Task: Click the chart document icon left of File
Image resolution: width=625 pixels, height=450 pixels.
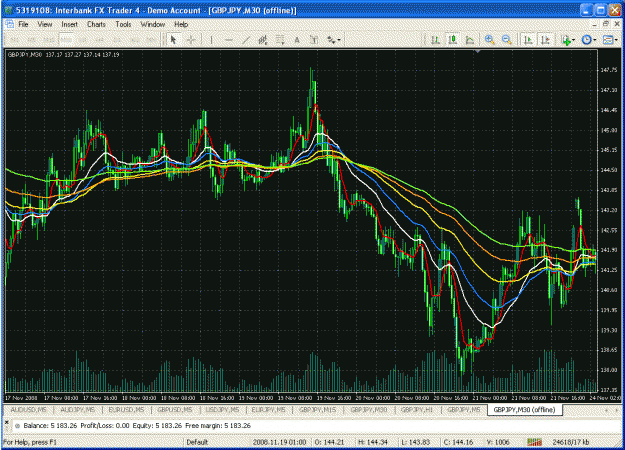Action: point(9,24)
